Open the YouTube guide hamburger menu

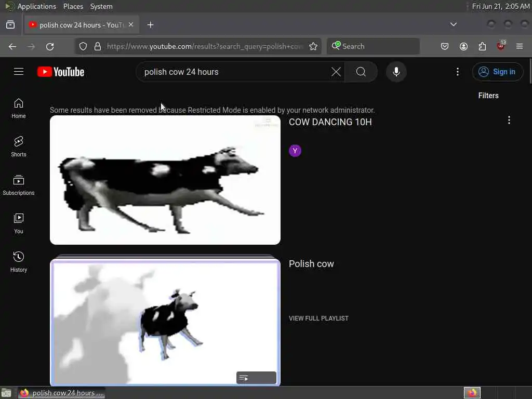(19, 72)
